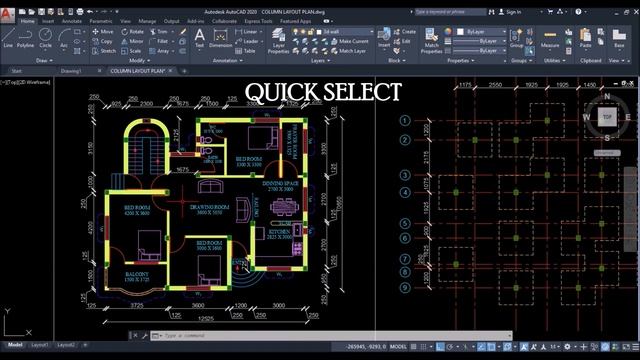The height and width of the screenshot is (360, 640).
Task: Open the Linear dimension dropdown arrow
Action: (x=261, y=31)
